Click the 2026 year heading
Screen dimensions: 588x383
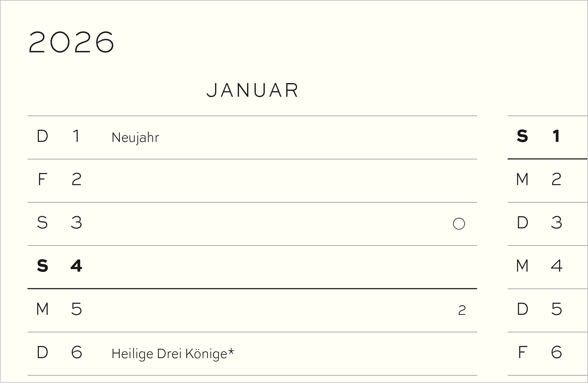click(x=71, y=42)
